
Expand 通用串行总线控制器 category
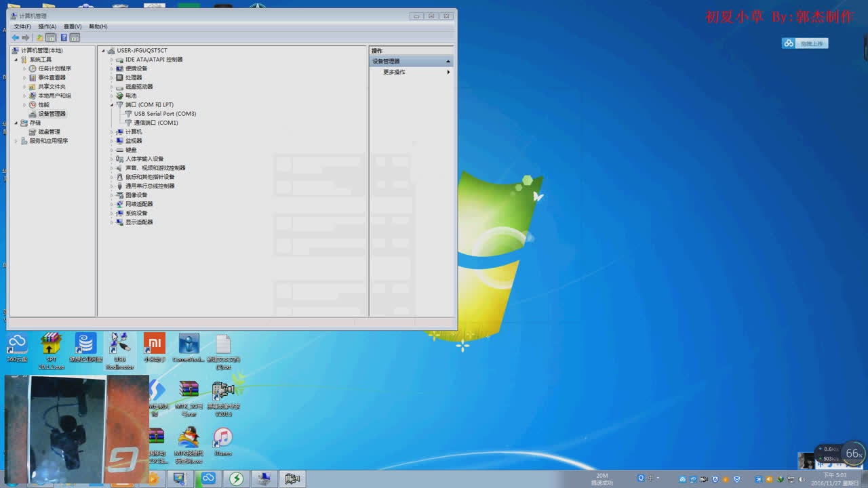click(113, 186)
